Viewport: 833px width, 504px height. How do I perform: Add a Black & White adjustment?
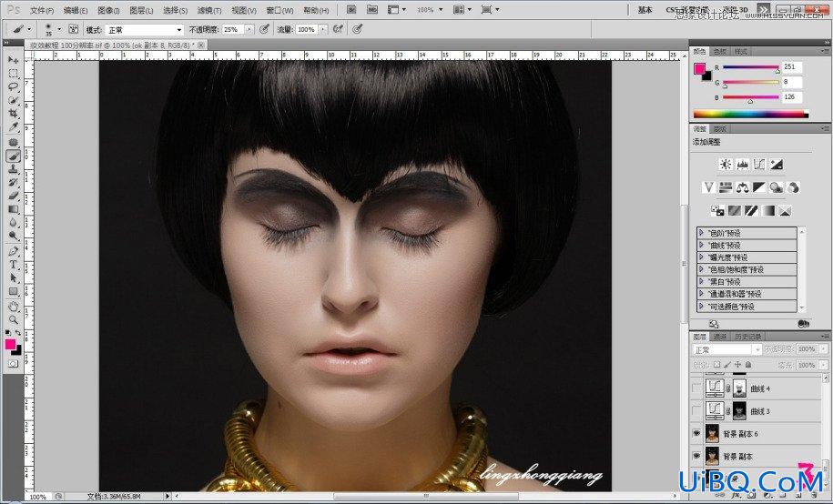759,186
